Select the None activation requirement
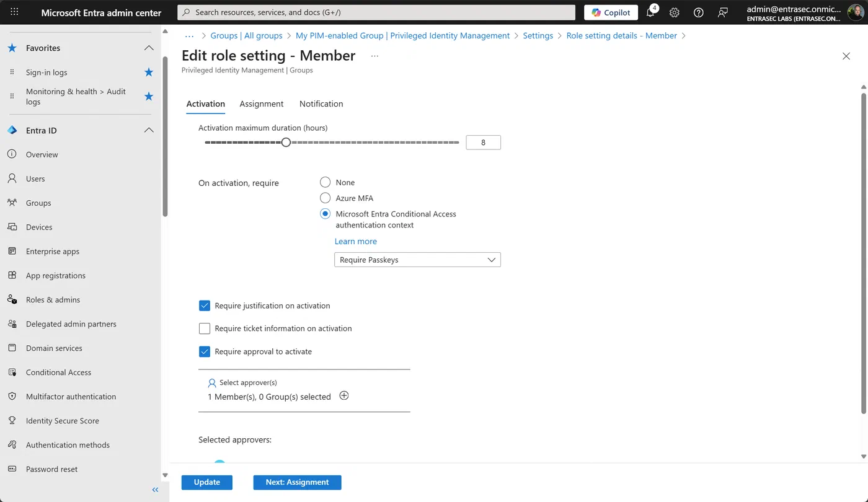 (x=325, y=182)
